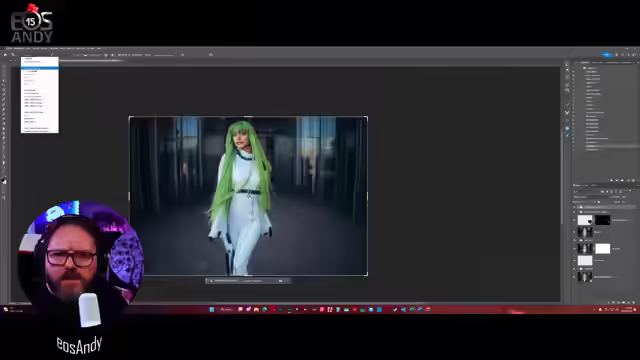640x360 pixels.
Task: Select the white layer mask thumbnail
Action: (602, 249)
